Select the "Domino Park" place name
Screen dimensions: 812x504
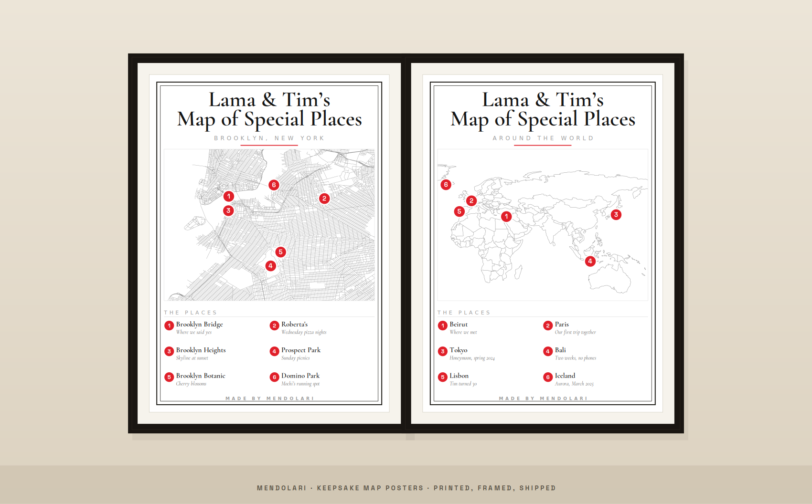[300, 376]
